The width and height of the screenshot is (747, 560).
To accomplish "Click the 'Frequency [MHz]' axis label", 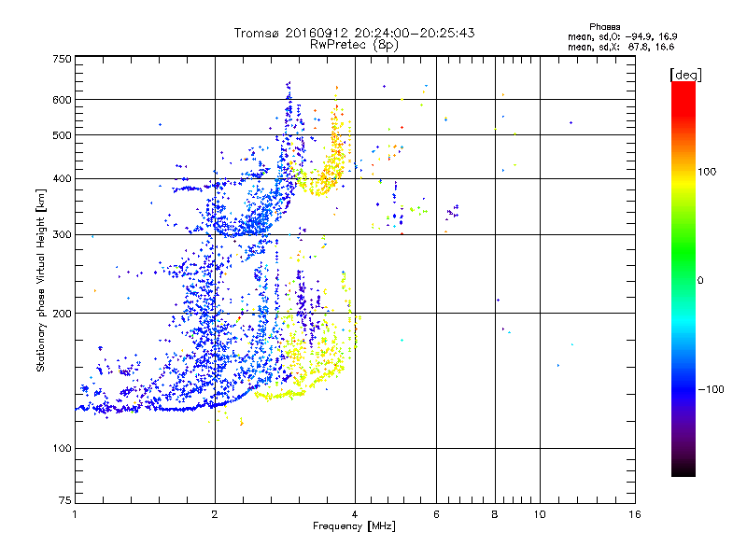I will [x=354, y=526].
